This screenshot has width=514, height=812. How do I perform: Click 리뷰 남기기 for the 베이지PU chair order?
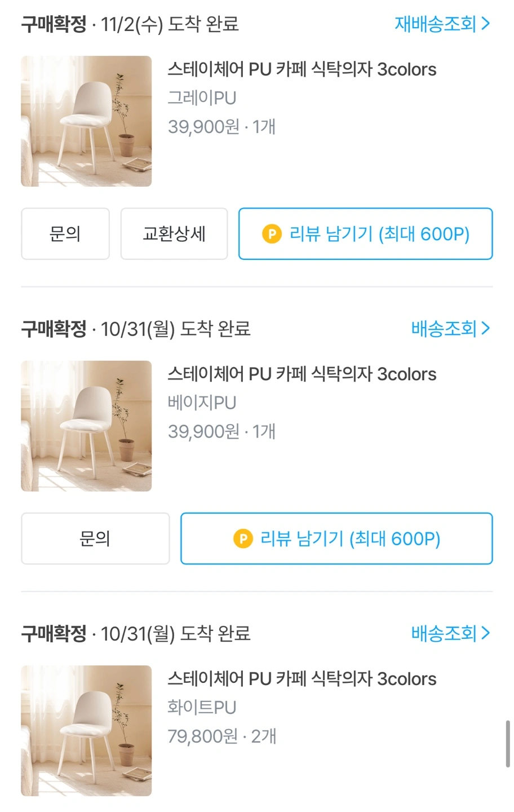[336, 539]
